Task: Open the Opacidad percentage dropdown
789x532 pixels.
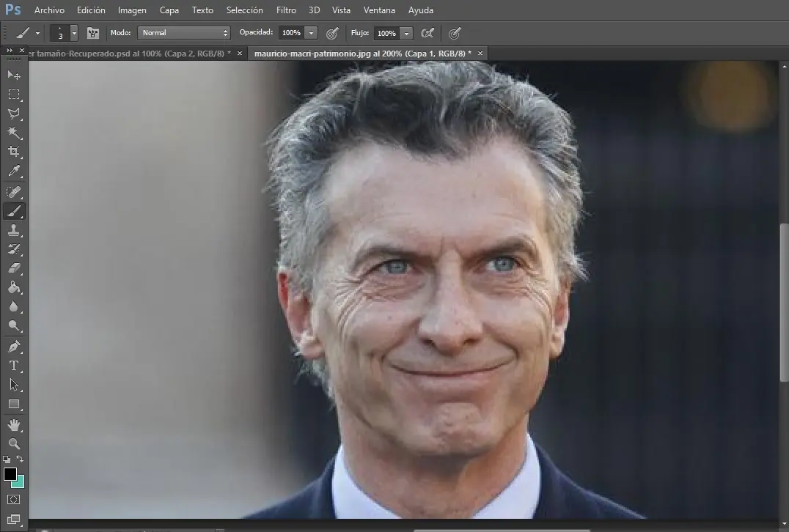Action: (x=311, y=32)
